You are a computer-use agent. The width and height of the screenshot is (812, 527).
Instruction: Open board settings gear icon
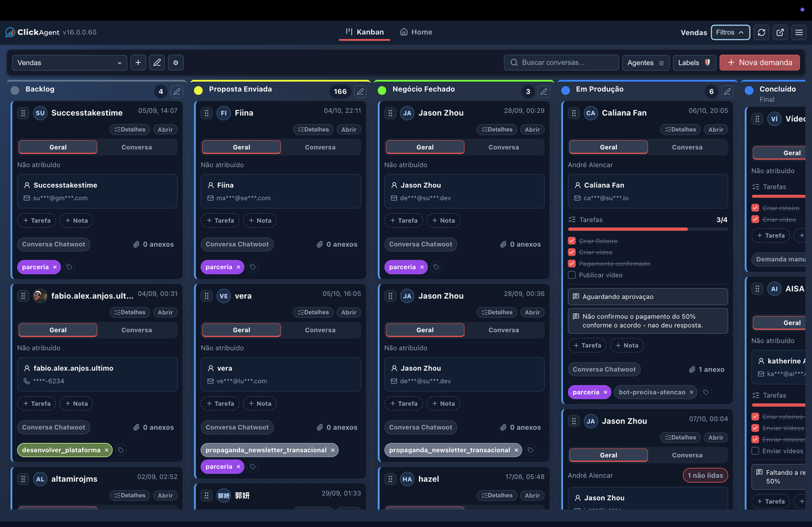click(176, 63)
